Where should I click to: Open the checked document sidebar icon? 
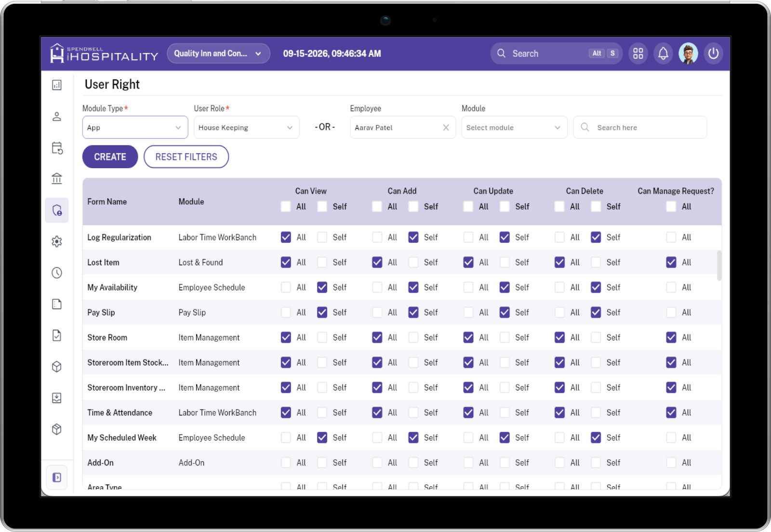point(57,335)
